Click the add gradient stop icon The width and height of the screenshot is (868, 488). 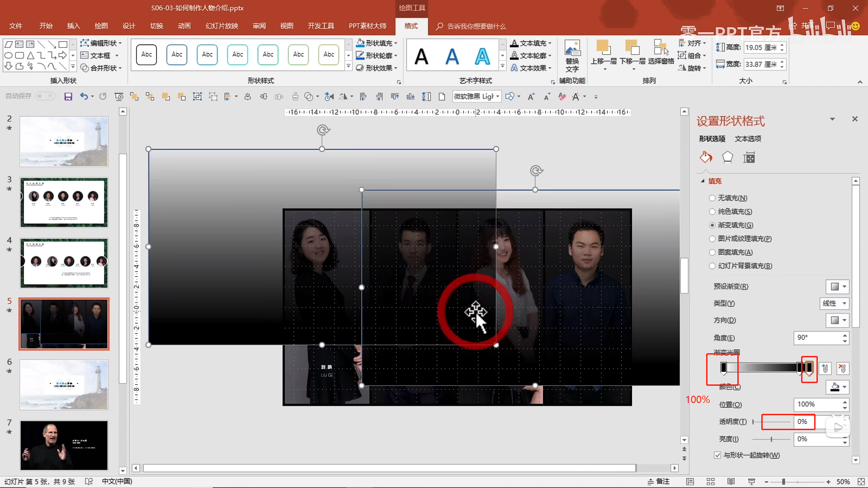point(825,369)
